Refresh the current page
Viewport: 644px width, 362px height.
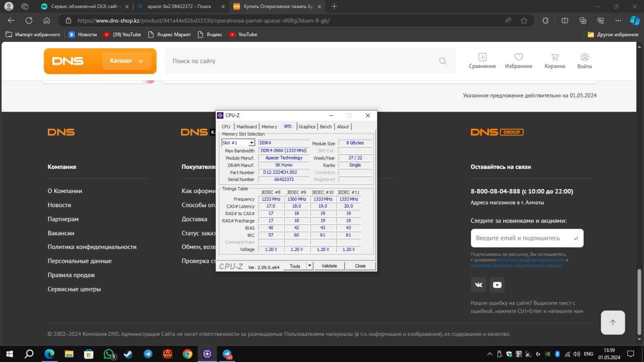pos(29,21)
